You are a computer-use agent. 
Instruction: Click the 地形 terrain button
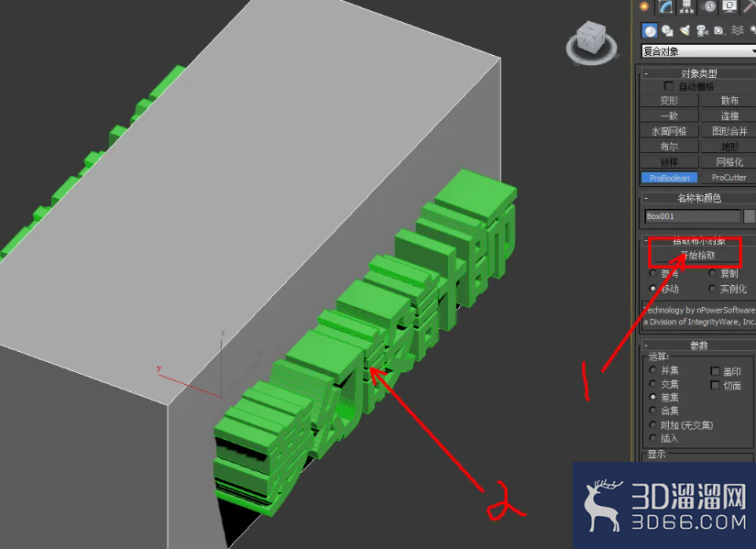[x=729, y=147]
